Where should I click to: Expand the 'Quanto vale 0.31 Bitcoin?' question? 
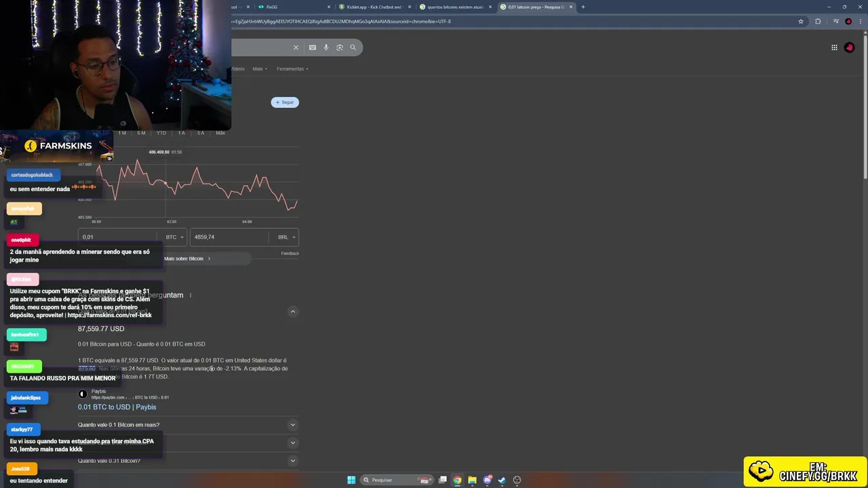[187, 461]
